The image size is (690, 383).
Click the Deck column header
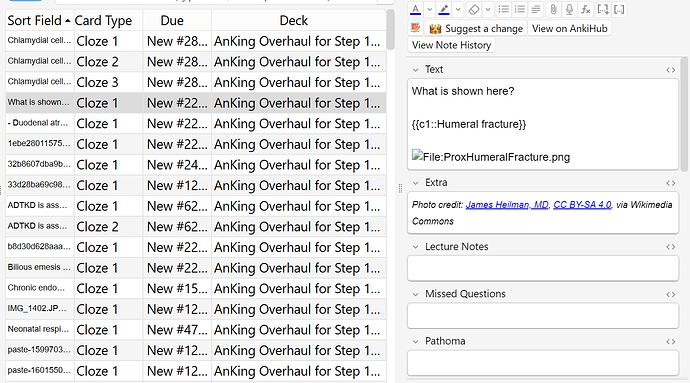pyautogui.click(x=294, y=21)
